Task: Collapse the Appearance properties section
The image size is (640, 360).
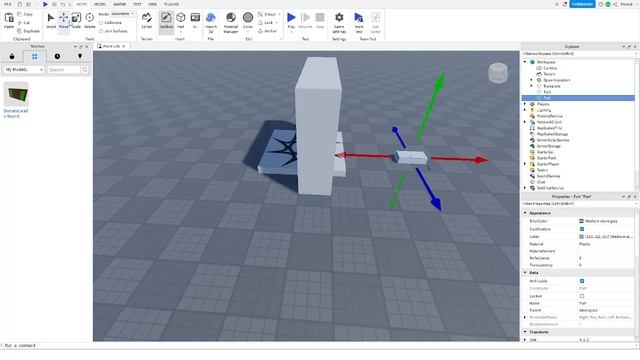Action: 525,213
